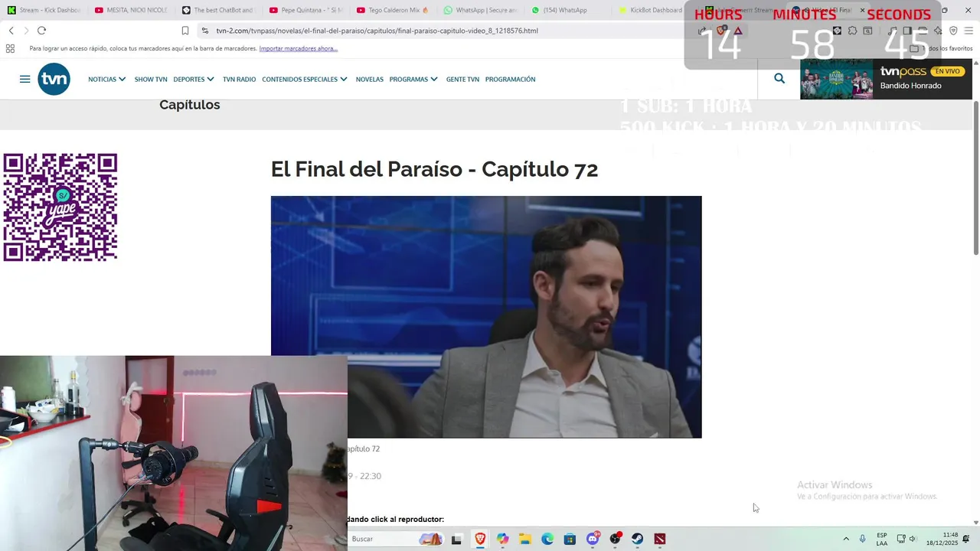The image size is (980, 551).
Task: Switch to WhatsApp | Secure tab
Action: coord(480,10)
